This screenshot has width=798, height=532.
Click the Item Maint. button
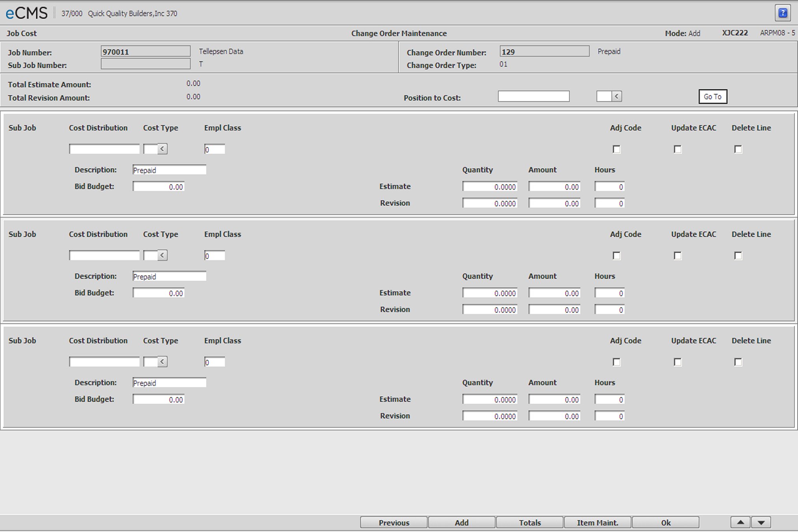[597, 523]
